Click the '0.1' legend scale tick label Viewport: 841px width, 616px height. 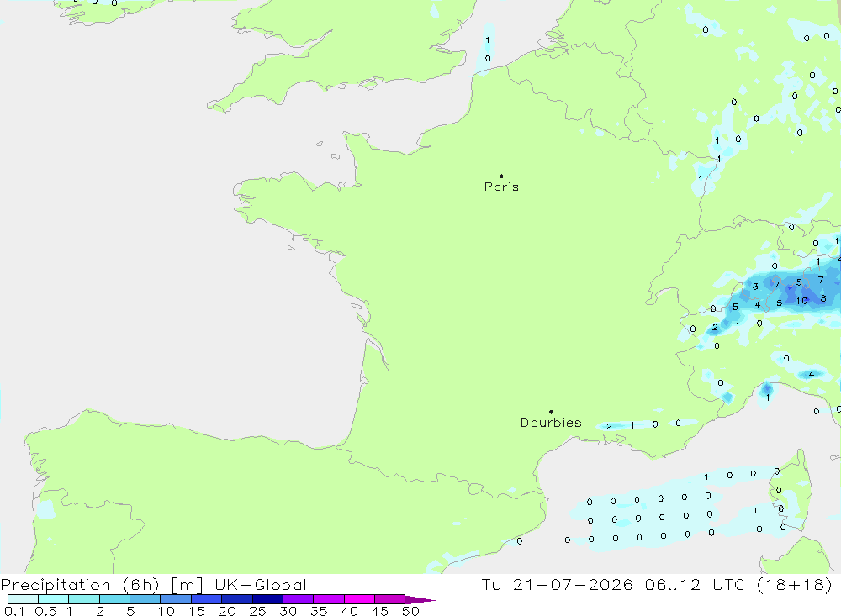tap(14, 611)
